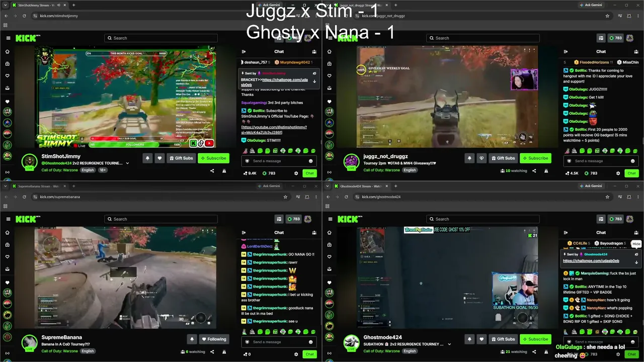Image resolution: width=644 pixels, height=362 pixels.
Task: Open tab search dropdown in StimShotJimmy window
Action: [5, 5]
